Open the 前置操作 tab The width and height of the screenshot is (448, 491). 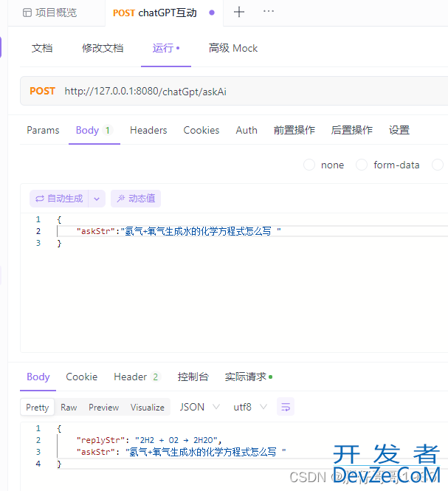click(x=294, y=130)
